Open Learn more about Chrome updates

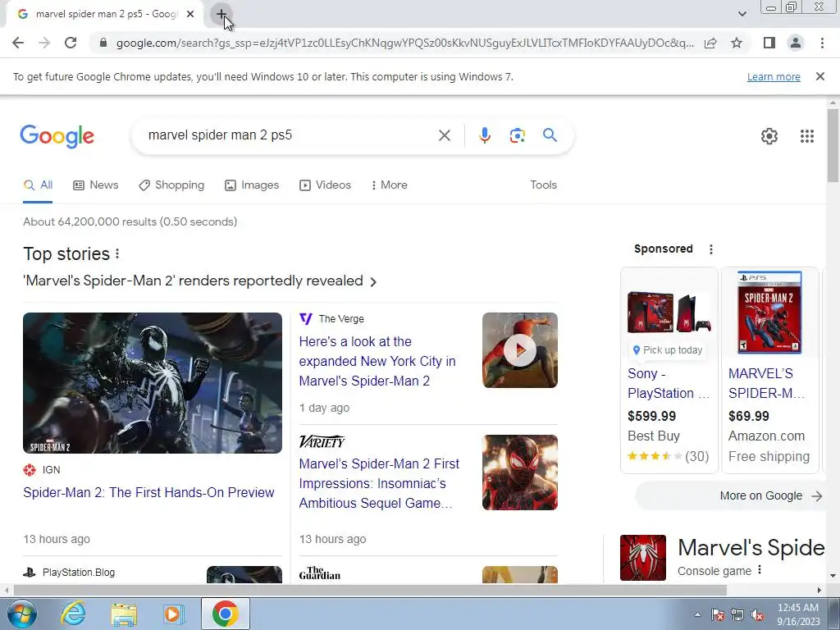click(774, 76)
